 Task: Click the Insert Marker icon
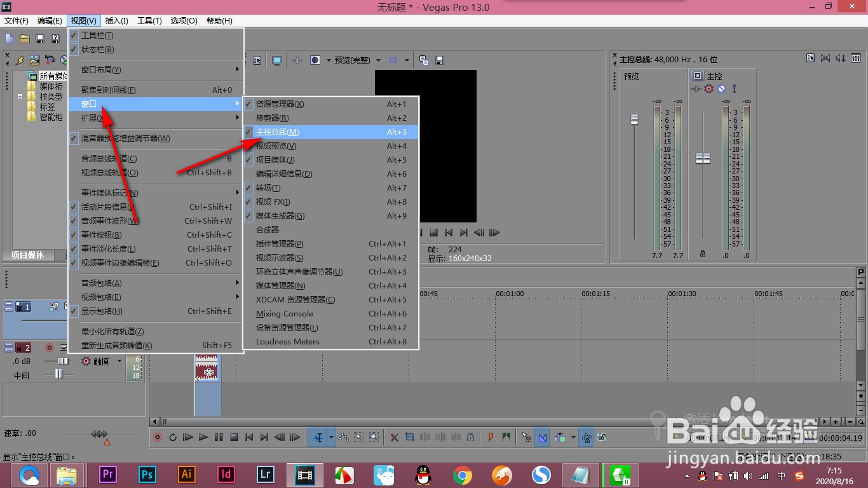[x=491, y=437]
